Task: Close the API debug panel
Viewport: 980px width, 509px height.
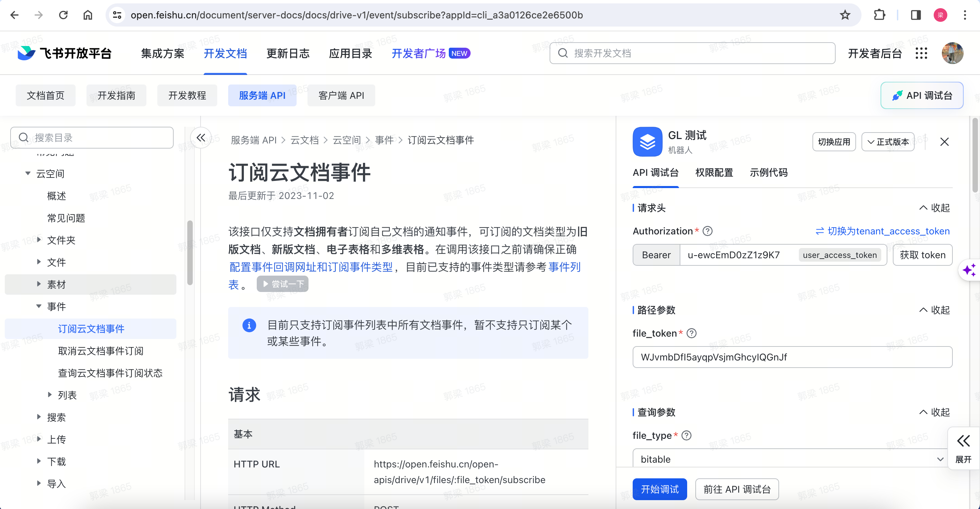Action: [944, 142]
